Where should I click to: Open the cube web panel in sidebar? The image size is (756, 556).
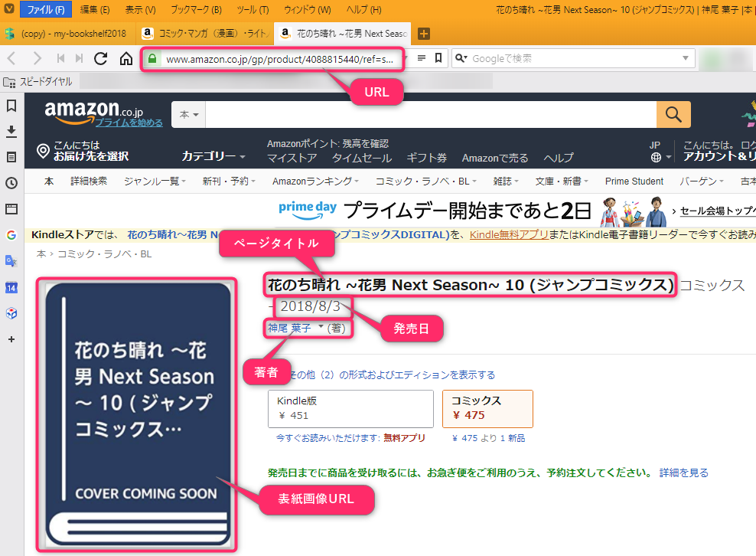click(11, 314)
